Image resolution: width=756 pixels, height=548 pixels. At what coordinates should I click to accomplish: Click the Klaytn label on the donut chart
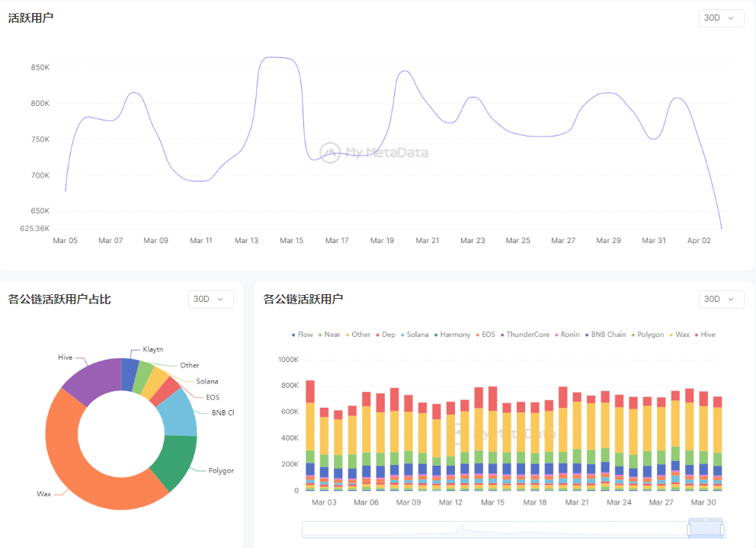[152, 349]
